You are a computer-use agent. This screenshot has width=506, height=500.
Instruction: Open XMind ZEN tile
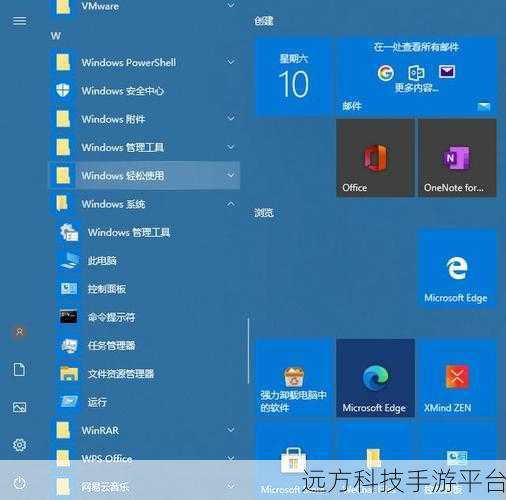point(457,378)
